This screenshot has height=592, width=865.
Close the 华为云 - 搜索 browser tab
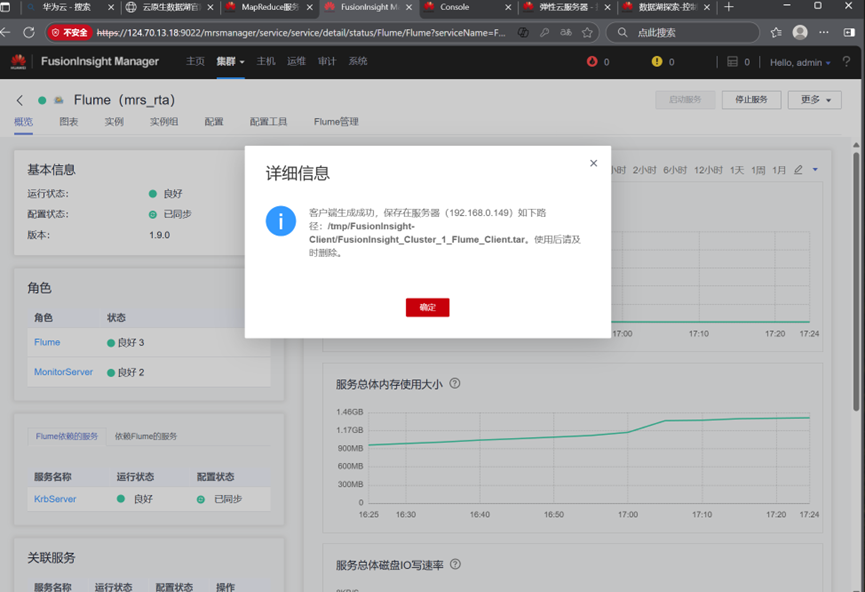[x=111, y=7]
